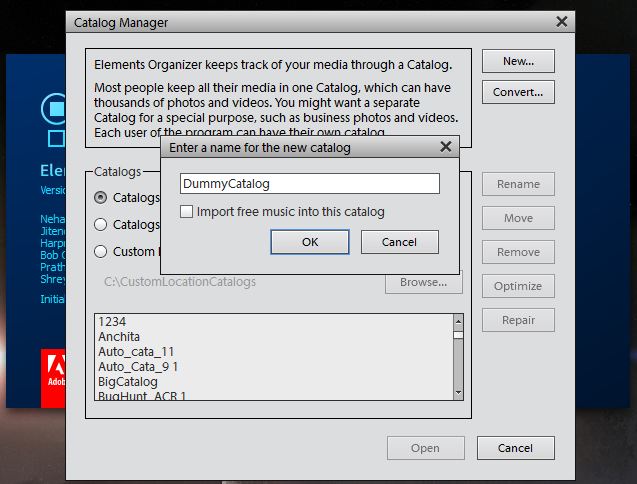
Task: Select the selected top Catalogs radio button
Action: [x=102, y=198]
